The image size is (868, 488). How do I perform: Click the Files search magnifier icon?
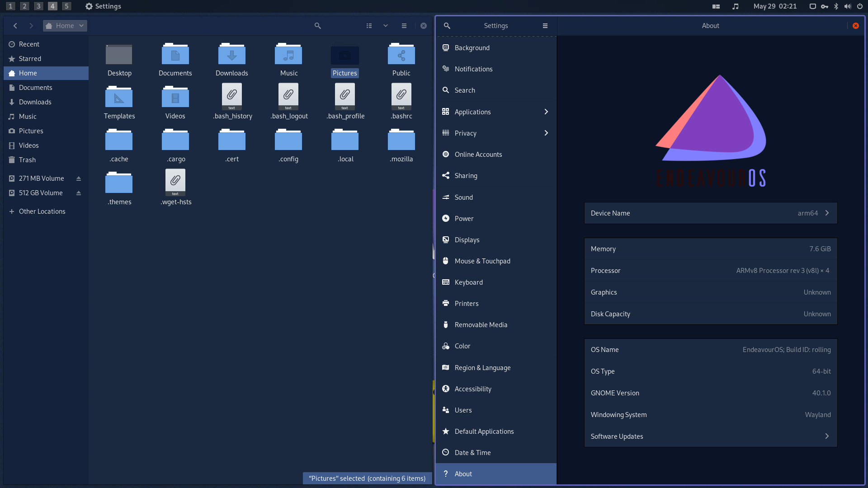point(318,26)
